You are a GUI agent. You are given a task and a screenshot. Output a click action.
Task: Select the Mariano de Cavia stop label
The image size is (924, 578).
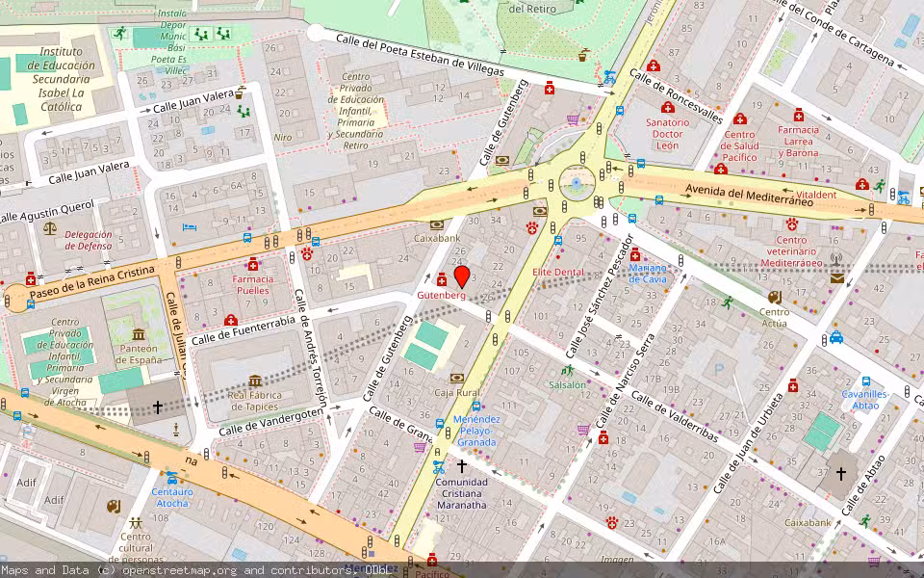click(647, 274)
